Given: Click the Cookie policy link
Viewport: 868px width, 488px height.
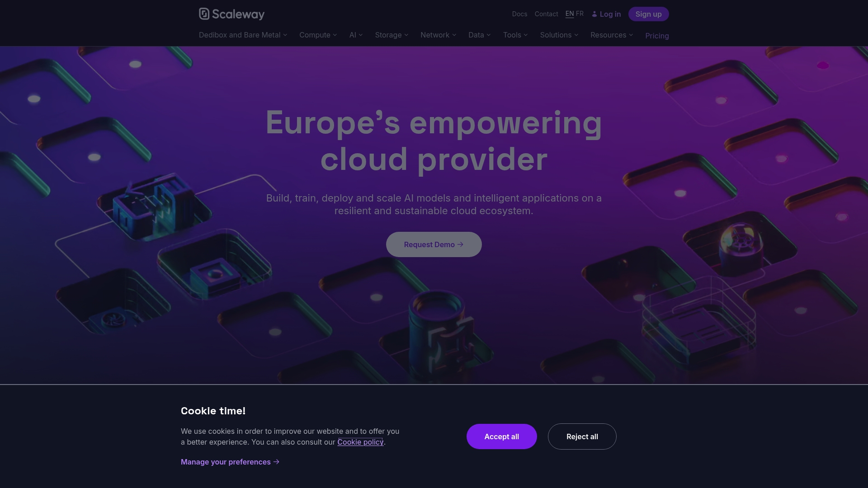Looking at the screenshot, I should pos(361,442).
